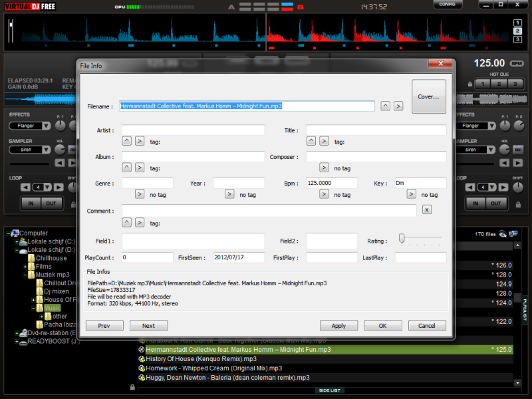Open the vertical PLAYLIST tab
The height and width of the screenshot is (399, 532).
point(525,309)
